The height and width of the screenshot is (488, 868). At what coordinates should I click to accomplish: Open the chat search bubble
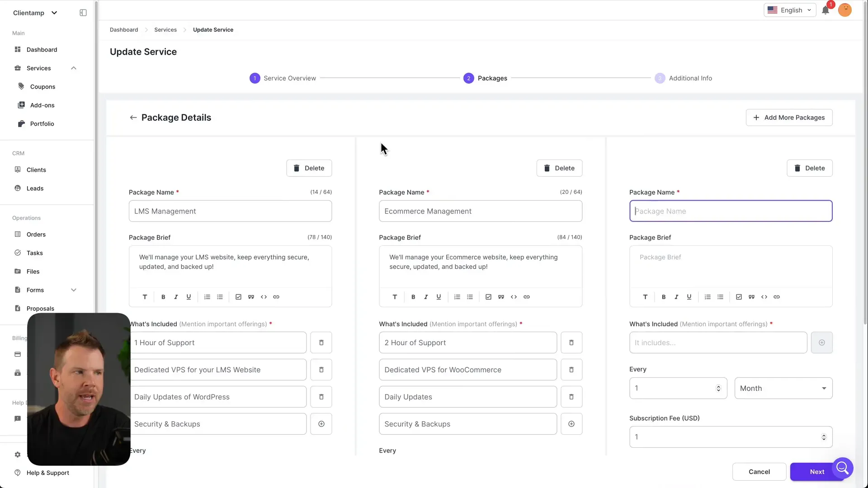(x=842, y=468)
